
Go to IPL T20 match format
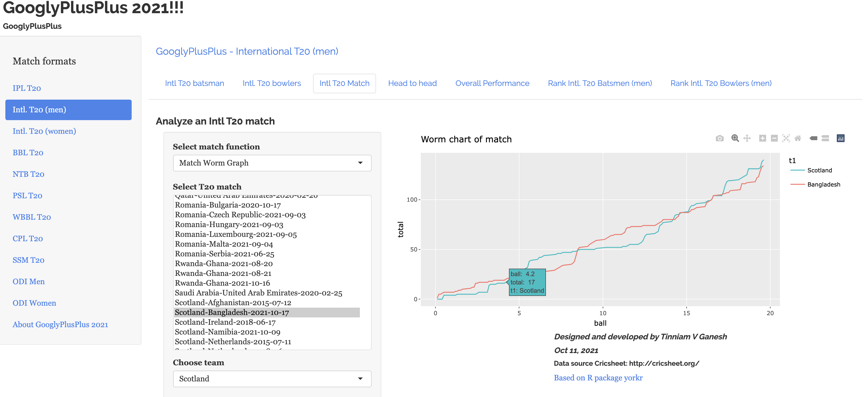[27, 88]
